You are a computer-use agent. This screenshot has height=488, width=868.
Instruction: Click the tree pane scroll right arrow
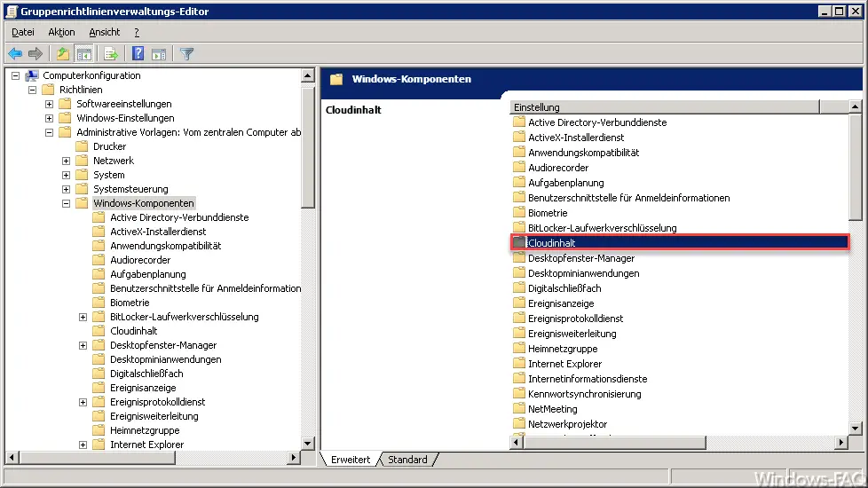coord(294,458)
